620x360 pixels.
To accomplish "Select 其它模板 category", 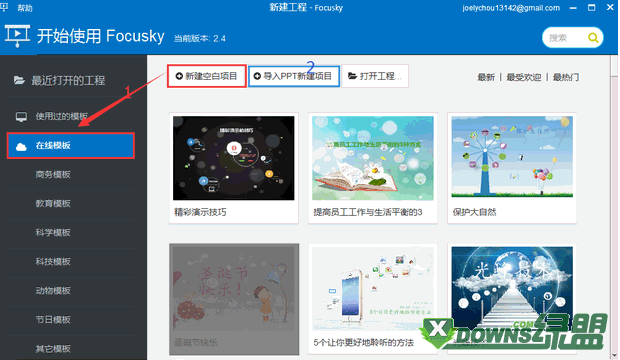I will 53,349.
